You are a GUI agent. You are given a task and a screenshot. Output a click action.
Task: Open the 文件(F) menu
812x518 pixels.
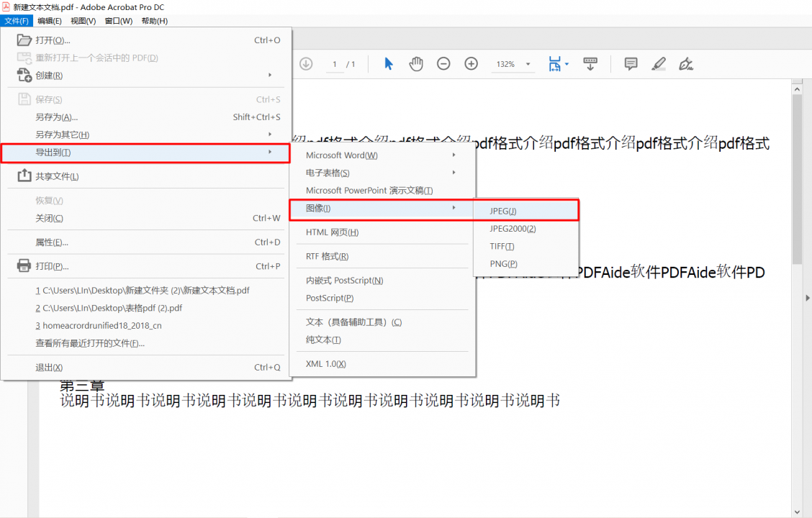tap(17, 21)
